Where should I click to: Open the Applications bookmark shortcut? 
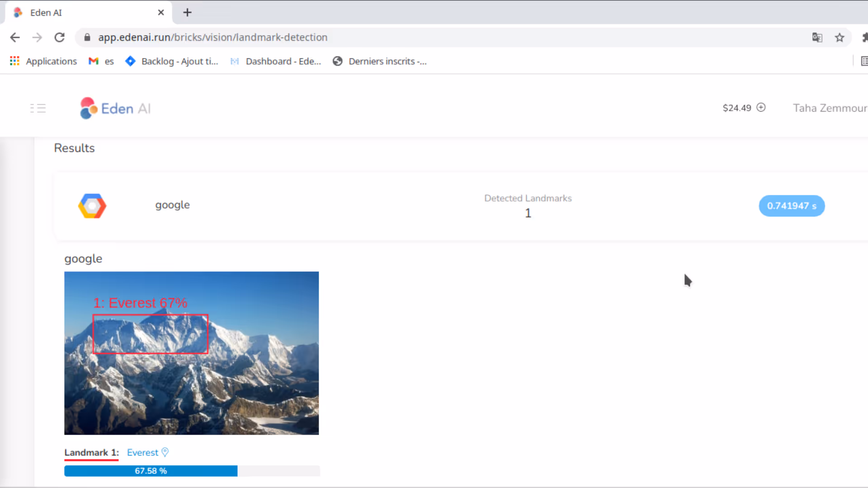click(x=43, y=61)
